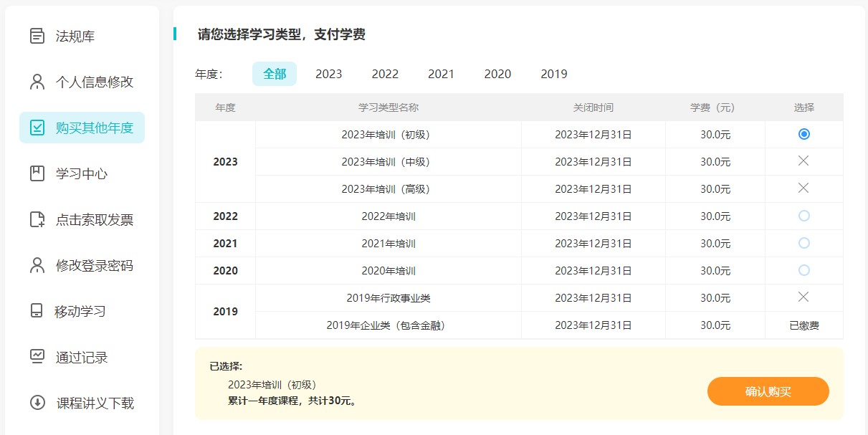Screen dimensions: 868x435
Task: Switch to the 全部 year filter tab
Action: (x=275, y=74)
